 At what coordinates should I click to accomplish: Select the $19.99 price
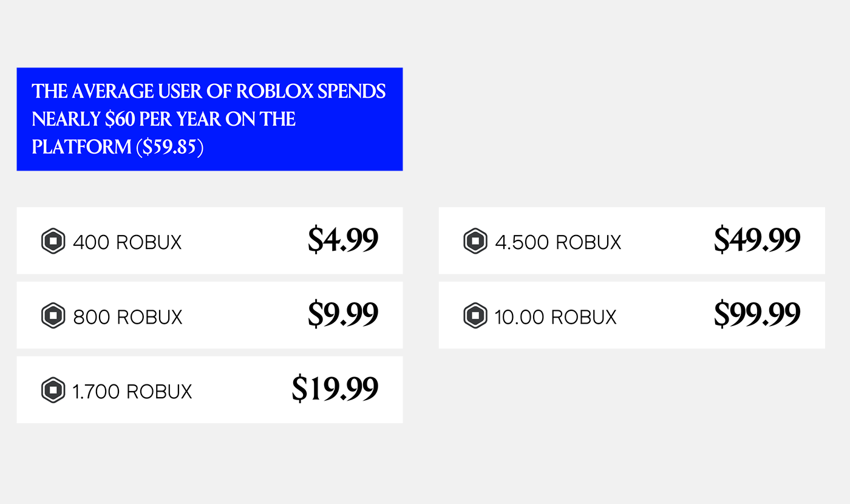pyautogui.click(x=335, y=389)
